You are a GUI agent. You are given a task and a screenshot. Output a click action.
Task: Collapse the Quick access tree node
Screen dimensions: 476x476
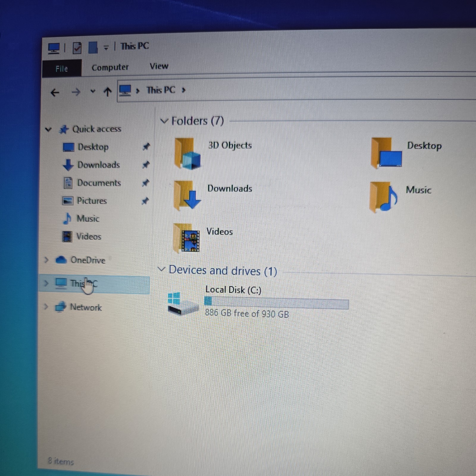point(48,129)
